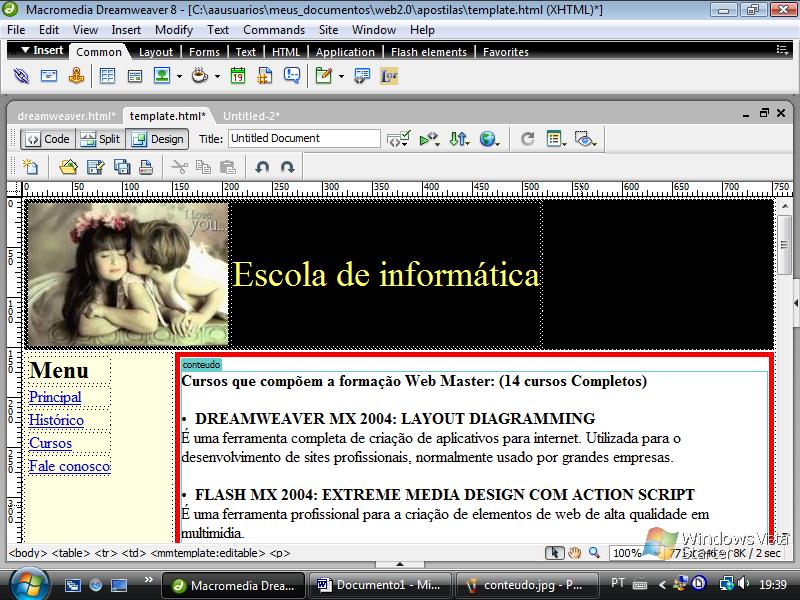Screen dimensions: 800x600
Task: Click the Title input field
Action: click(304, 139)
